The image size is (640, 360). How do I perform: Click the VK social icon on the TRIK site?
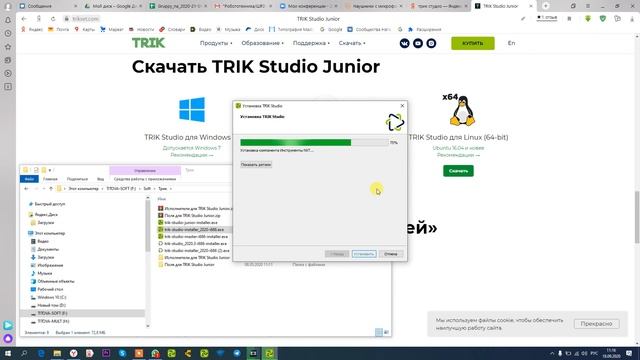(x=404, y=43)
